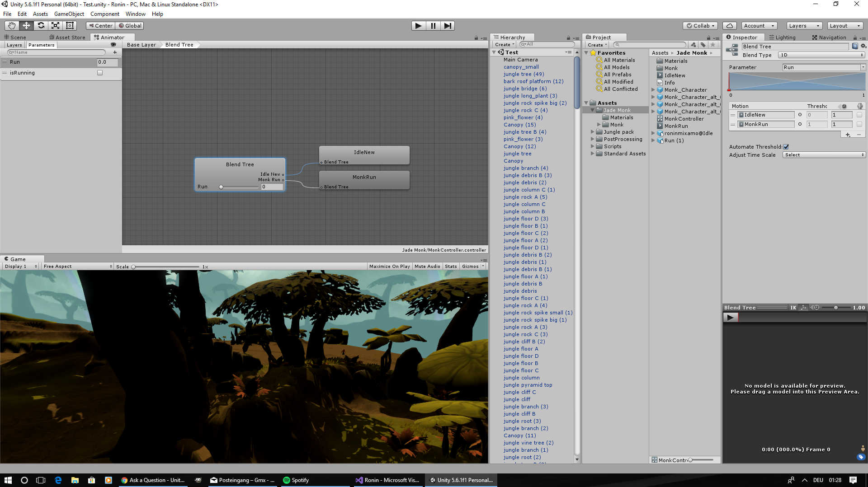Open the Inspector gear settings menu

click(x=863, y=46)
